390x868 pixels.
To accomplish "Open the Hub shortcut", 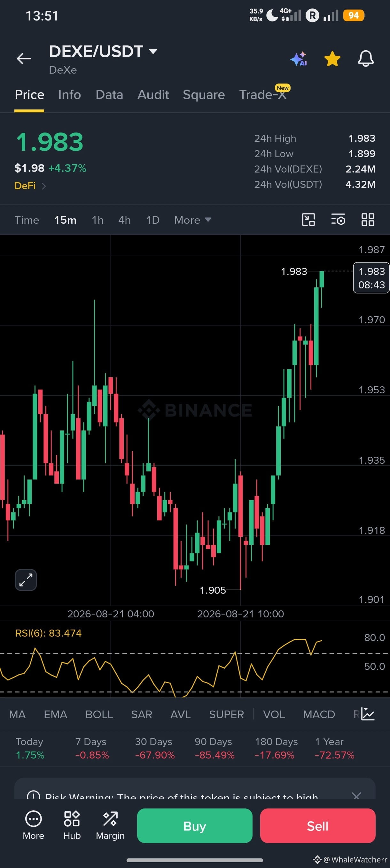I will tap(72, 825).
